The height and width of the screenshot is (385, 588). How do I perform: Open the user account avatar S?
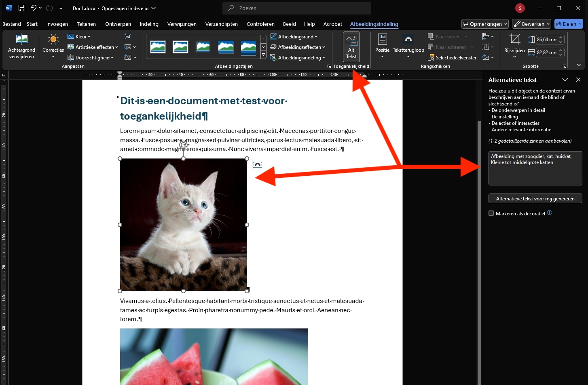click(x=520, y=8)
